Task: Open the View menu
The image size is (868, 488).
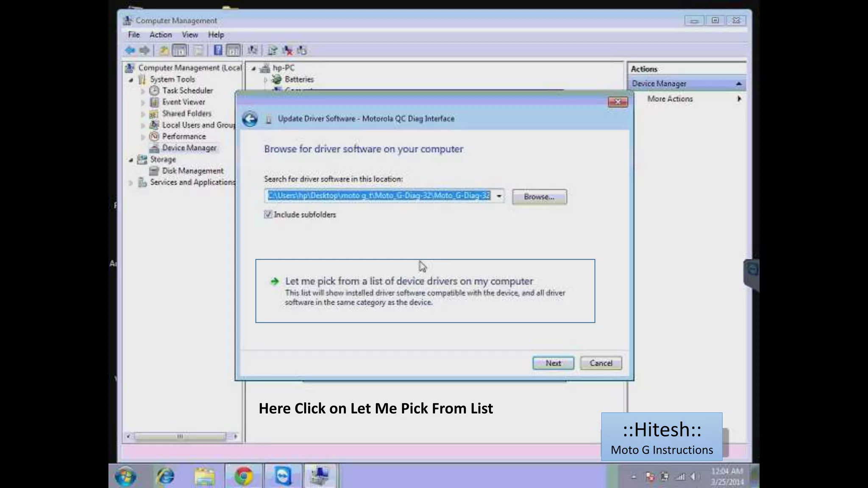Action: [189, 35]
